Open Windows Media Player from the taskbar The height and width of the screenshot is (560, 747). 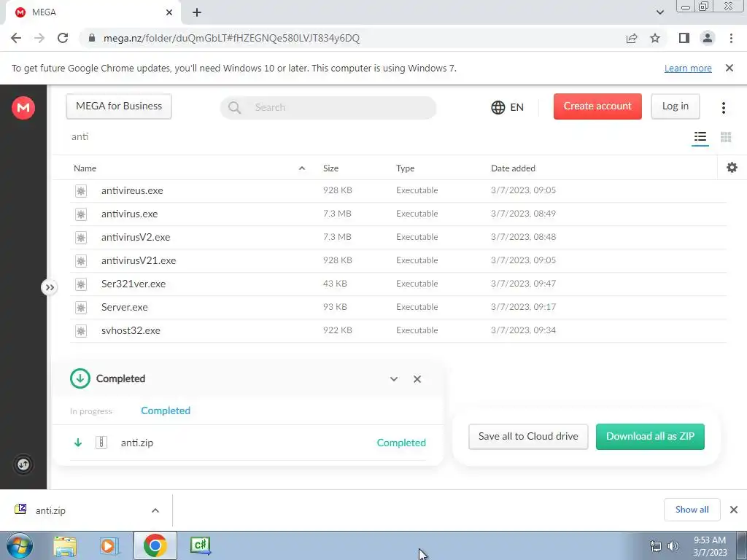click(109, 546)
